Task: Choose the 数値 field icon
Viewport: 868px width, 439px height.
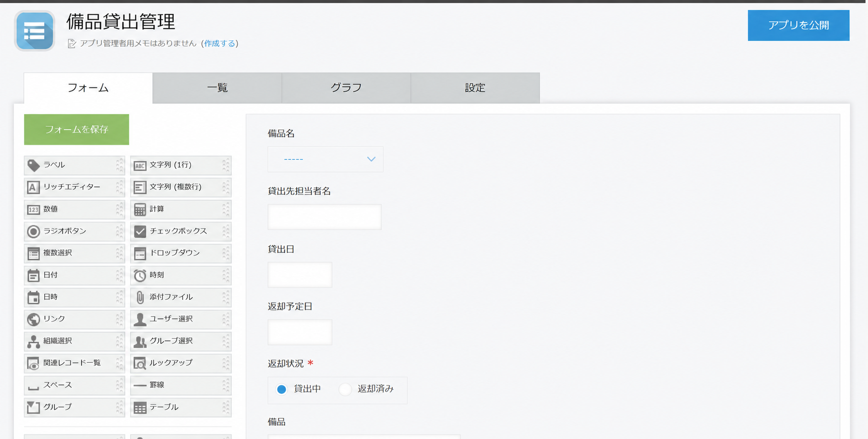Action: [x=33, y=210]
